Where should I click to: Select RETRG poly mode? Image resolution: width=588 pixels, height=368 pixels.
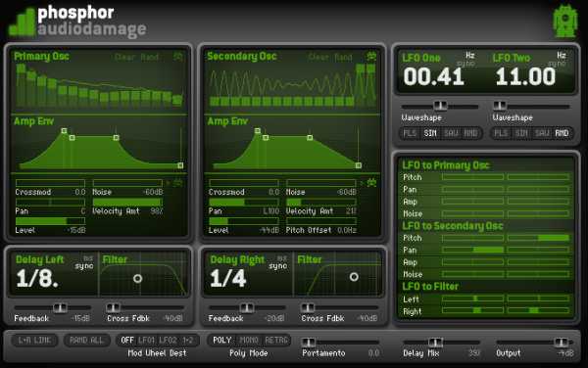[276, 341]
